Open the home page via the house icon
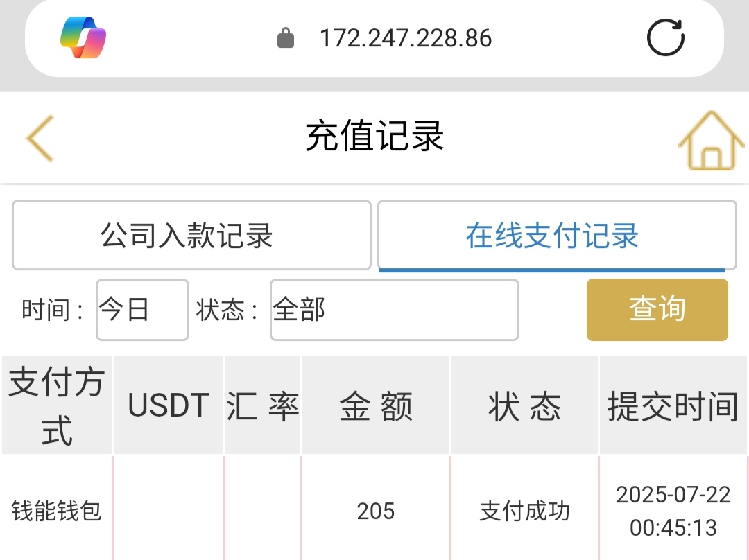 click(x=711, y=141)
